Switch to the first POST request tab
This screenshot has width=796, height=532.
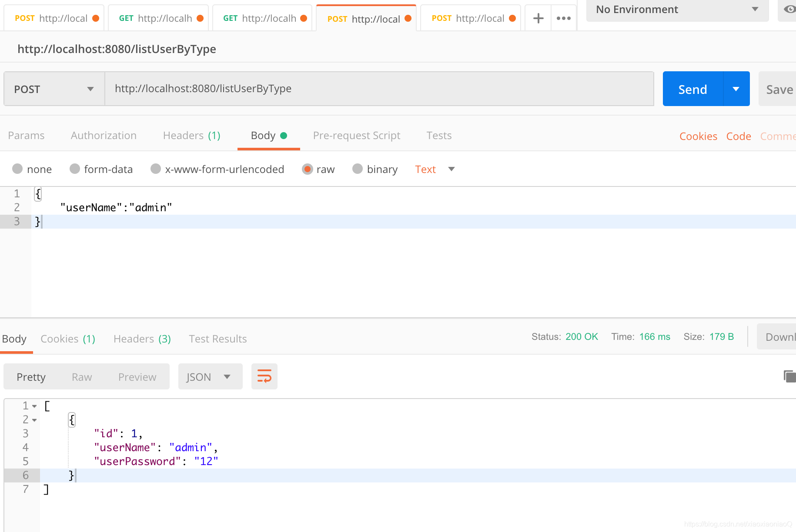coord(54,18)
